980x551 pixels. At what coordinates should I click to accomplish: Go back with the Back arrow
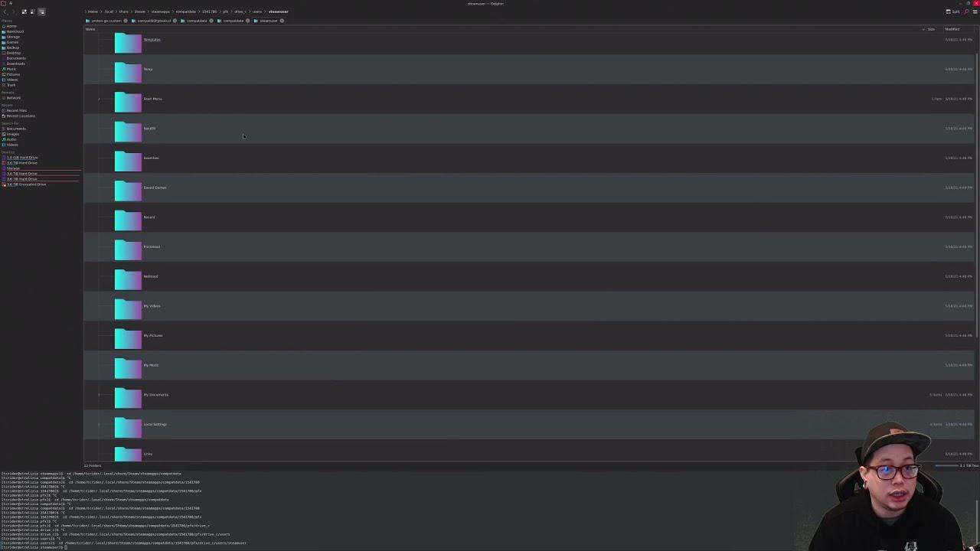(x=5, y=11)
